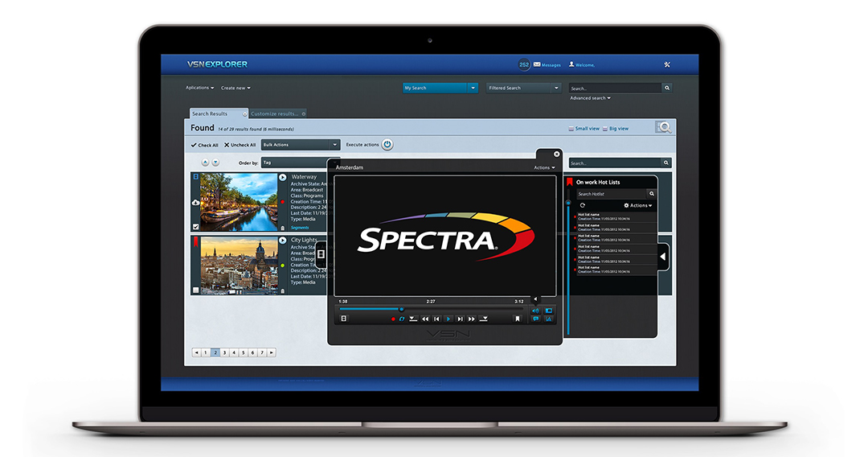Expand the My Search dropdown
The width and height of the screenshot is (868, 457).
tap(473, 88)
